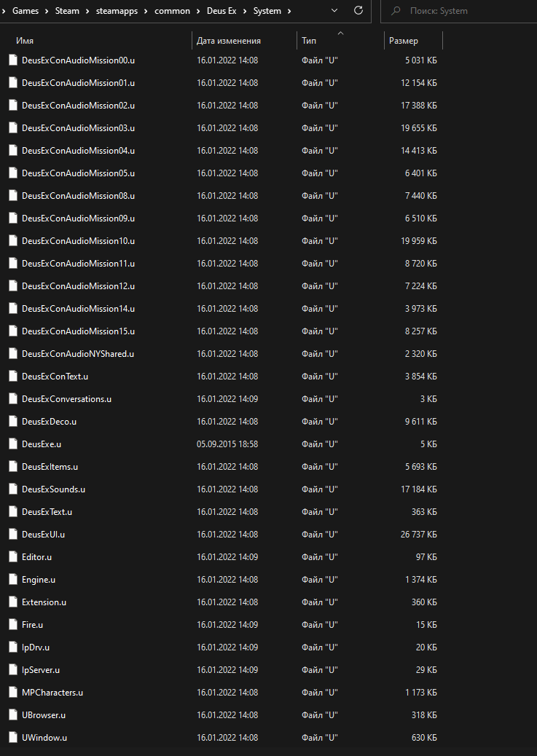Select the icon of the DeusExUI.u file
This screenshot has width=537, height=756.
pos(12,534)
